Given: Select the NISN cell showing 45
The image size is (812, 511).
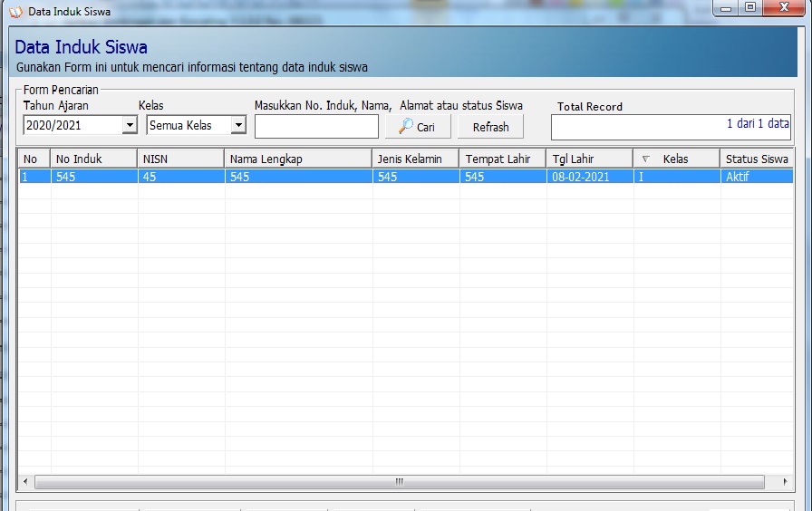Looking at the screenshot, I should point(180,177).
